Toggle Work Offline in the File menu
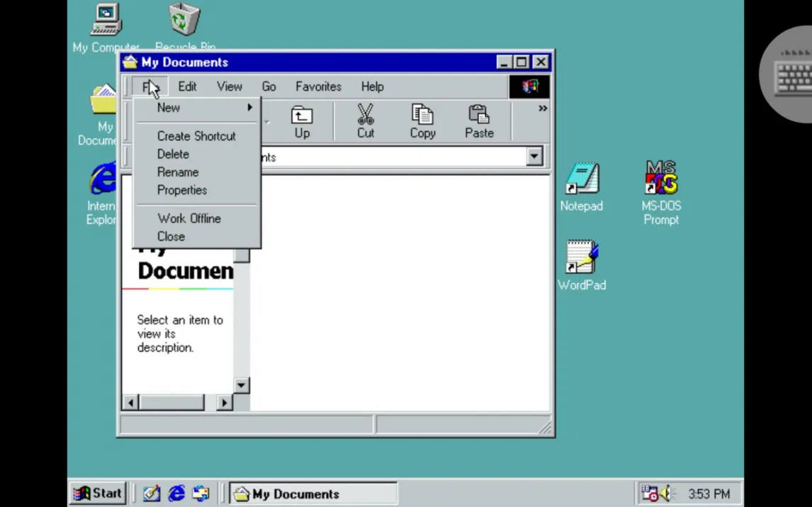The width and height of the screenshot is (812, 507). (x=189, y=218)
